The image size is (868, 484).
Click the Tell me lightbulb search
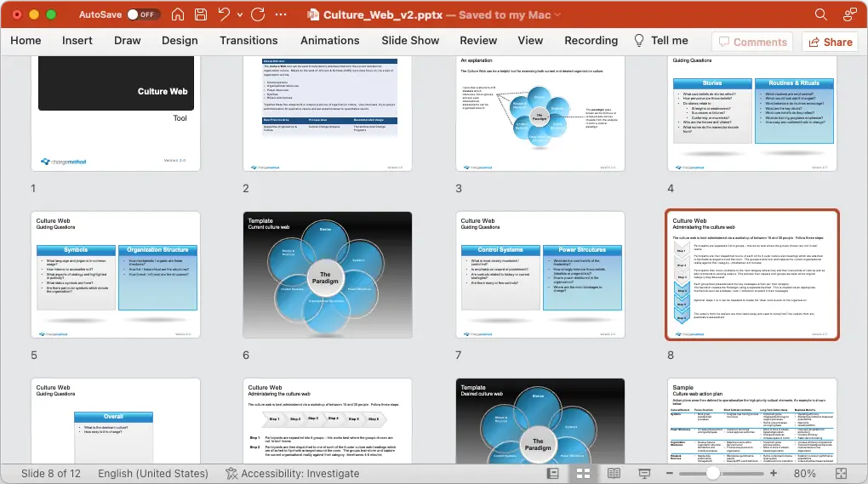pos(661,40)
